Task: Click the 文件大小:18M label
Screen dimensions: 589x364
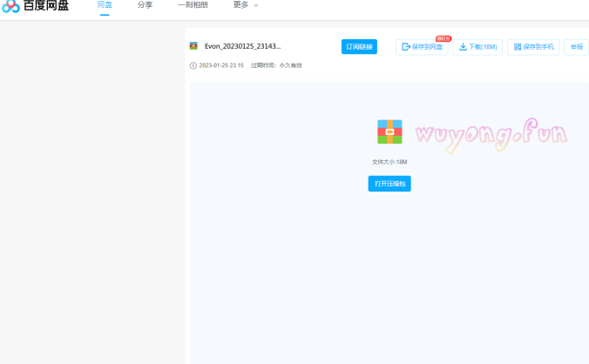Action: point(389,162)
